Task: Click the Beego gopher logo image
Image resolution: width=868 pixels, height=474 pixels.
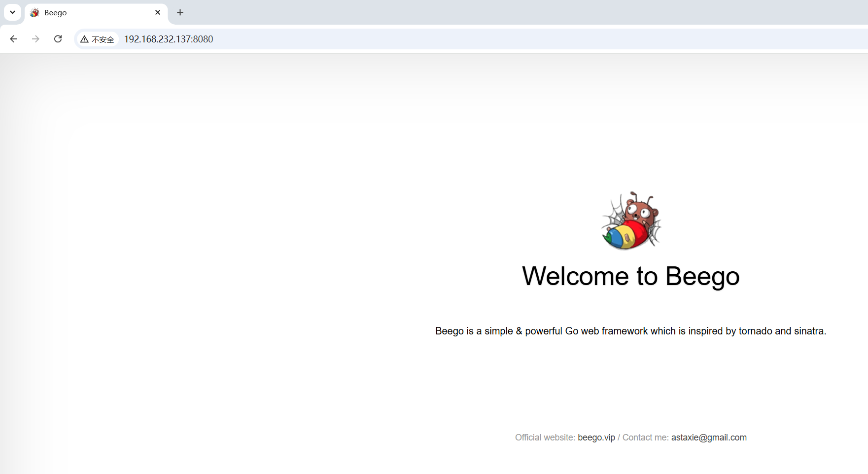Action: point(631,221)
